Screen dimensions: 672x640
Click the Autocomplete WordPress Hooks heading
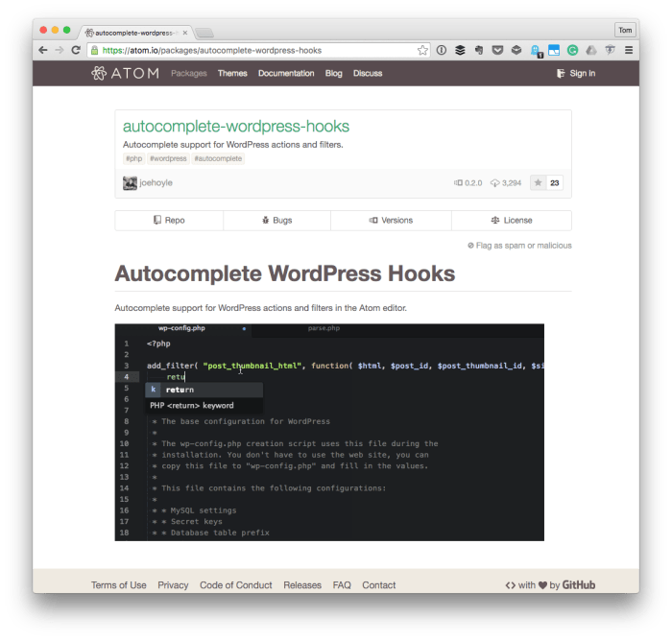(x=284, y=273)
